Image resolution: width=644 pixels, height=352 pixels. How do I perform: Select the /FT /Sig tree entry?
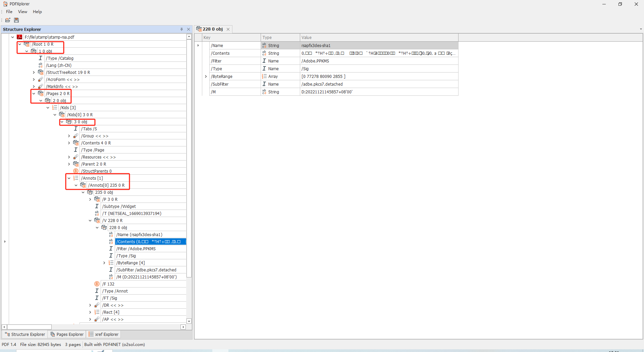[110, 298]
